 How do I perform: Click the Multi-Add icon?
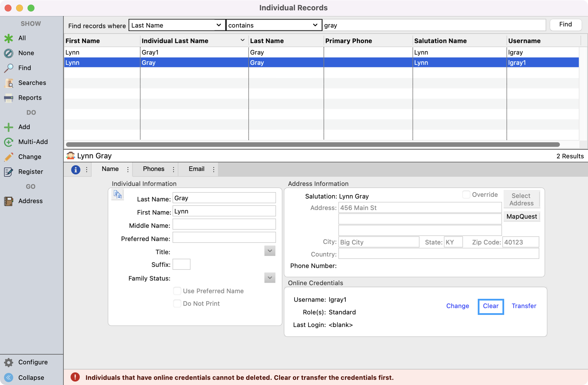(9, 142)
